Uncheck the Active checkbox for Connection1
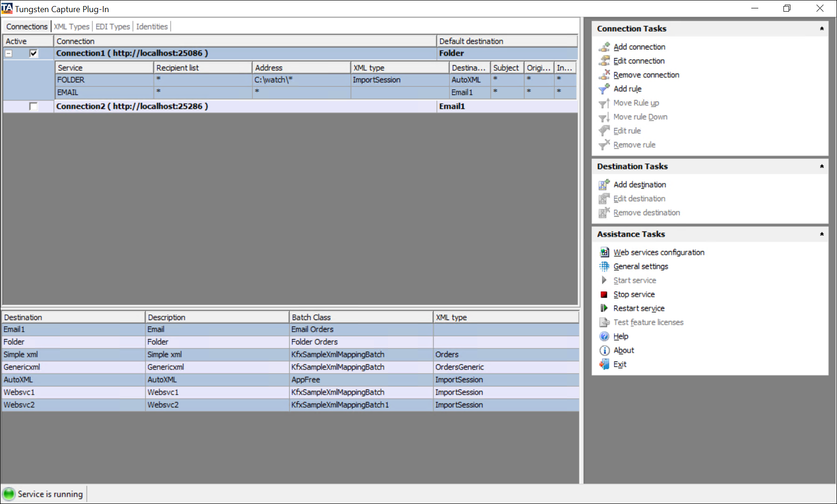This screenshot has width=837, height=504. (34, 54)
